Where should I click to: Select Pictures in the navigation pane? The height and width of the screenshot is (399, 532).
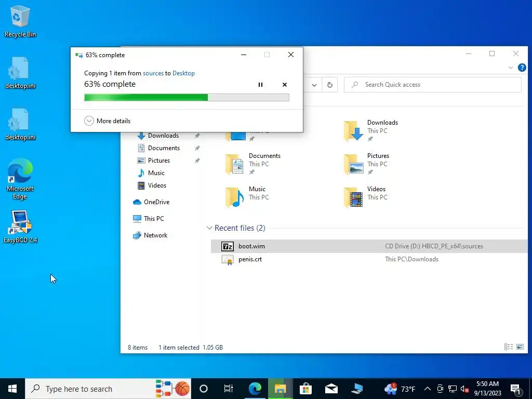pos(158,161)
